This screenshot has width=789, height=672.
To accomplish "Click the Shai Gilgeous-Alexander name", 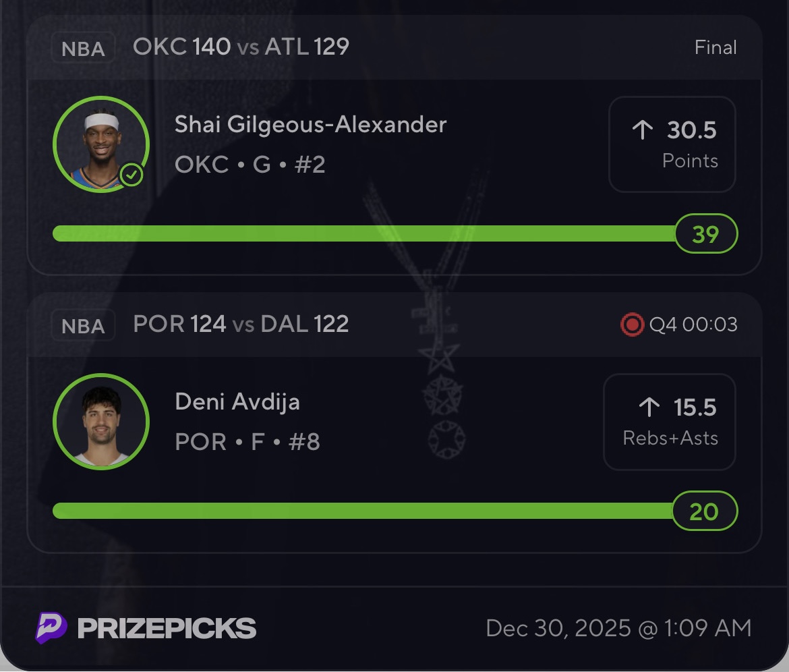I will pos(310,125).
